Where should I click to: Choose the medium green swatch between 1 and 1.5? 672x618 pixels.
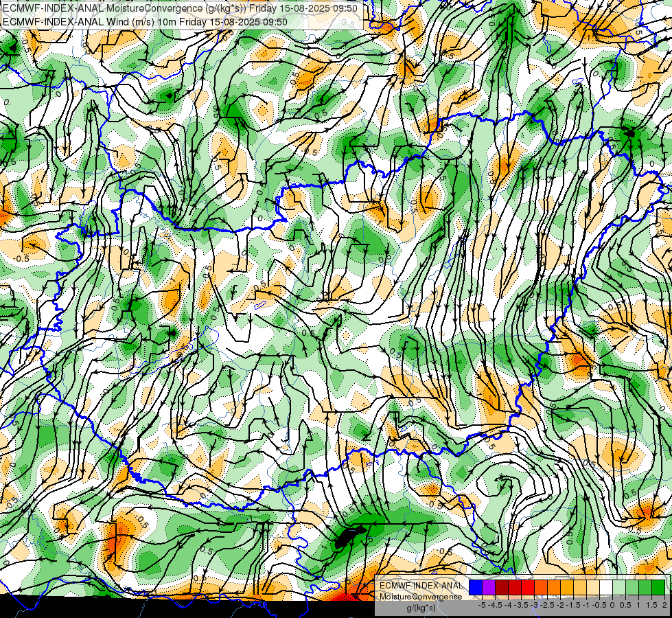645,587
